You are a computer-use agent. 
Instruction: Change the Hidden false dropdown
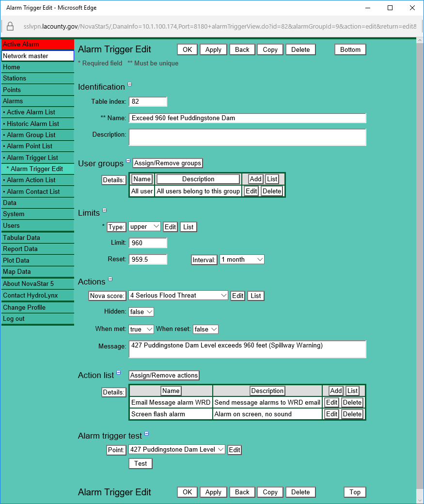click(141, 312)
